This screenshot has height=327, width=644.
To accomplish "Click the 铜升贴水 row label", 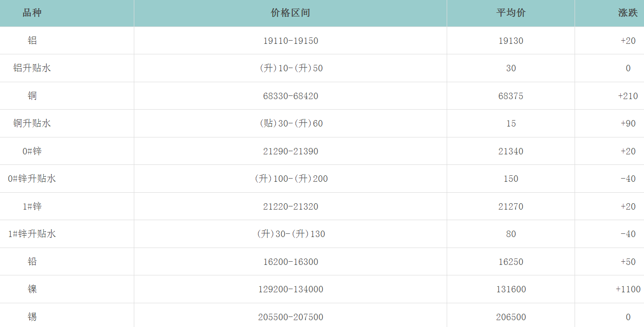I will 32,123.
